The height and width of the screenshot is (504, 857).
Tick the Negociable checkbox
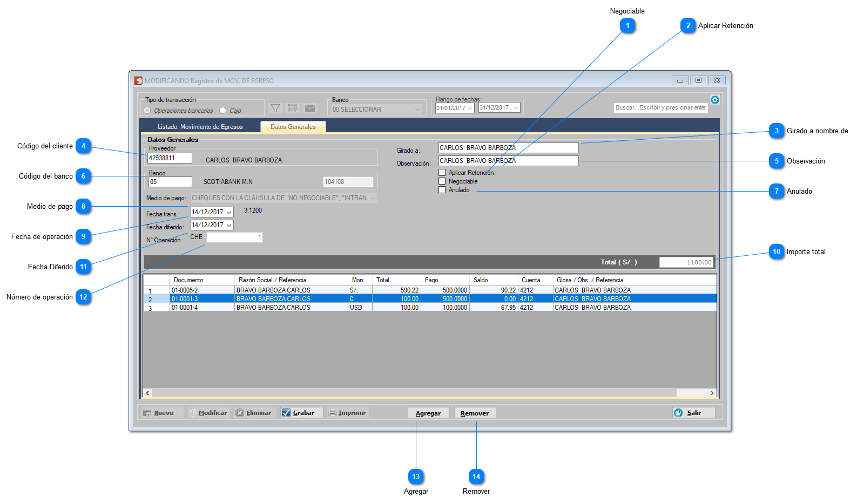click(442, 181)
